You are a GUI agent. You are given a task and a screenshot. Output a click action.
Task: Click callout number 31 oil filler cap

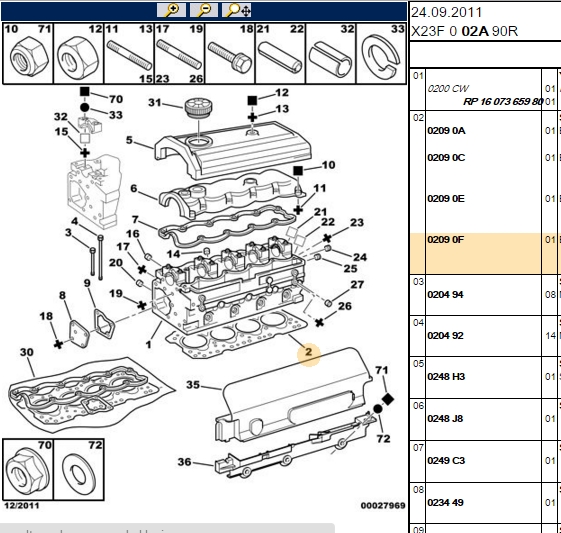tap(155, 103)
